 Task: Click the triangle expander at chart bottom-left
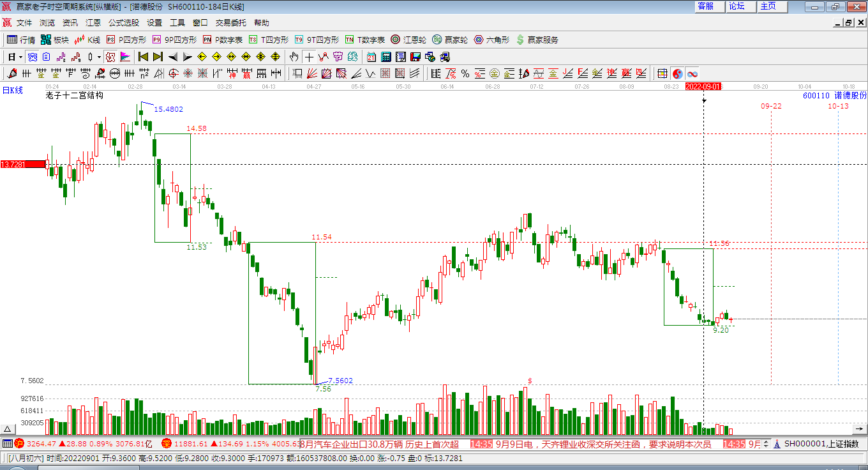coord(8,429)
